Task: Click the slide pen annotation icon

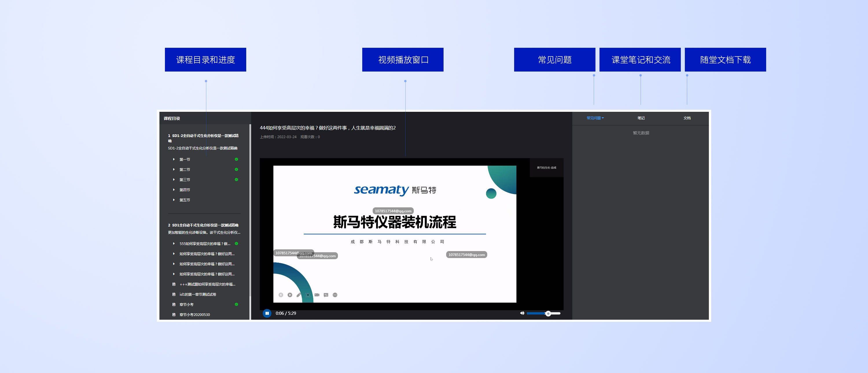Action: point(299,295)
